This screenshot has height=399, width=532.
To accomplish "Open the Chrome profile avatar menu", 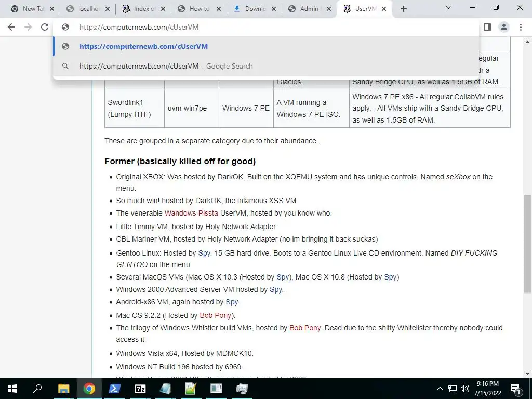I will point(504,27).
